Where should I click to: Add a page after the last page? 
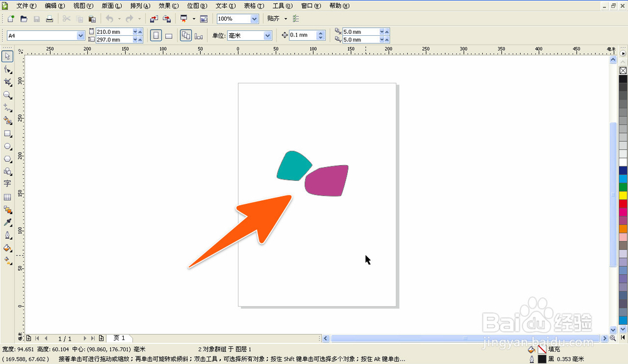[x=101, y=338]
